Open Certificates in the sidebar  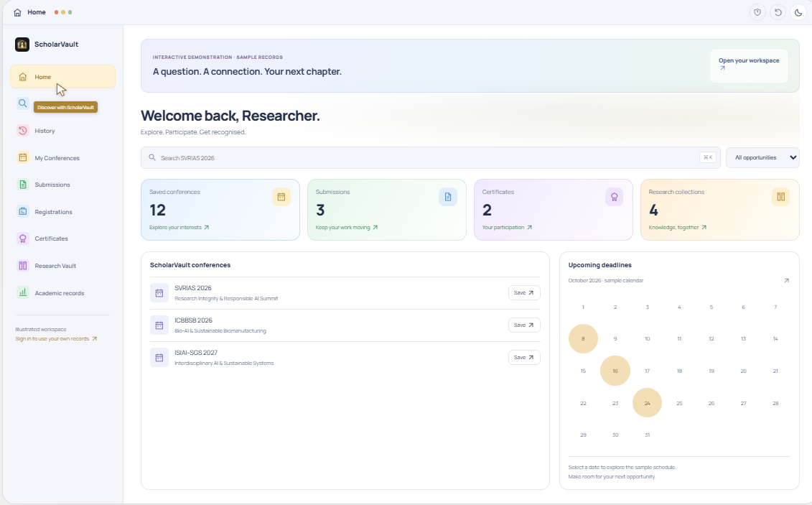click(62, 238)
